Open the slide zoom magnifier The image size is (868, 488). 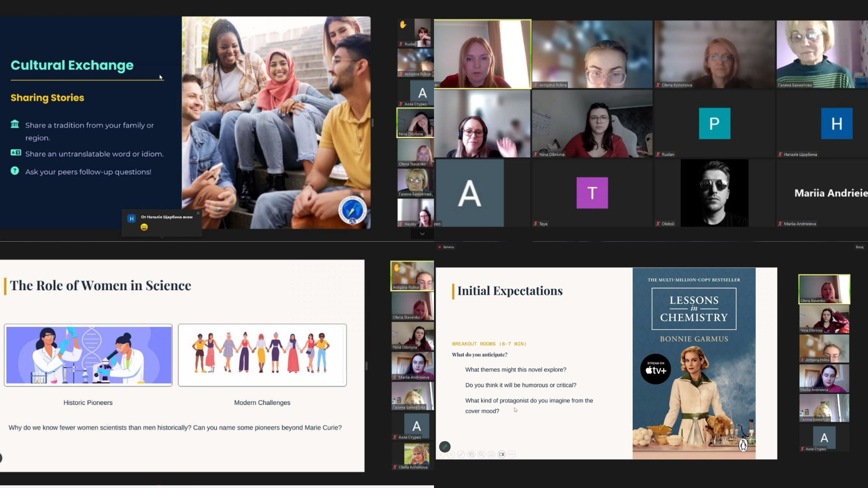tap(481, 454)
